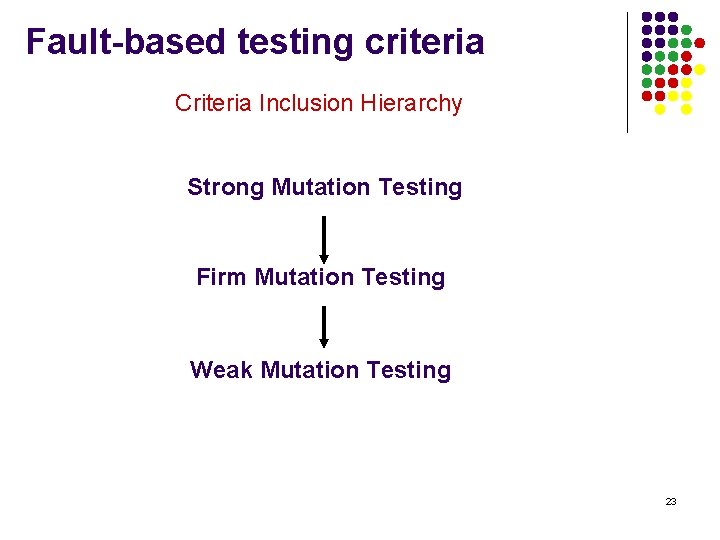Click the slide number 23
The height and width of the screenshot is (540, 720).
pos(670,501)
